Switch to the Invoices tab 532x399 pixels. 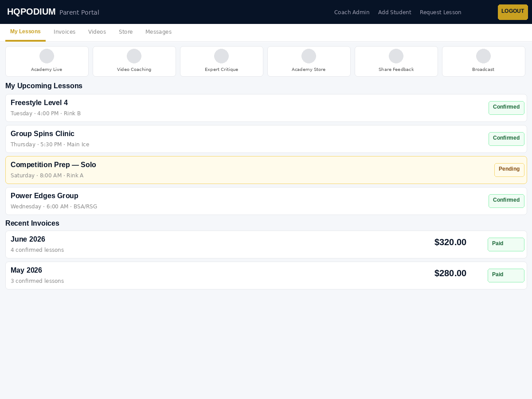coord(65,32)
